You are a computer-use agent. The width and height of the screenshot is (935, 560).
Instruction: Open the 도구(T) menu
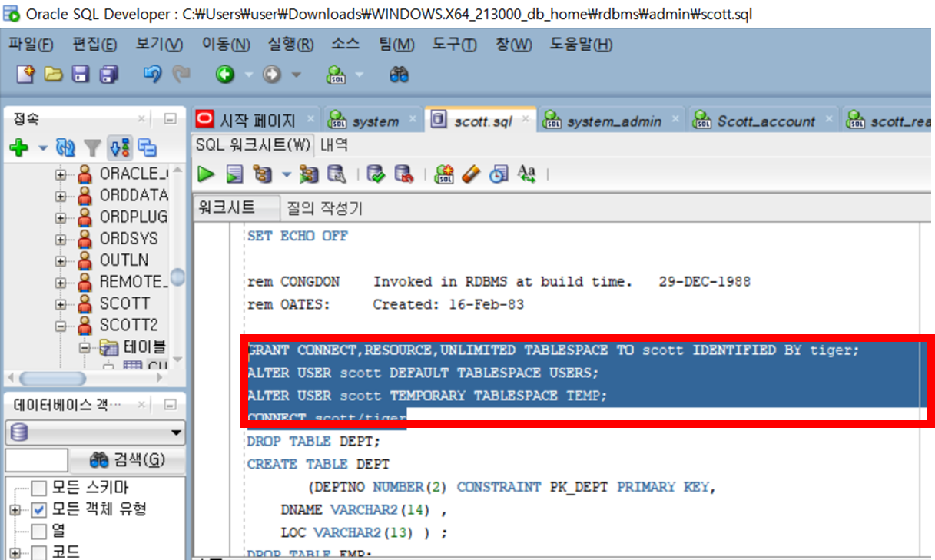pyautogui.click(x=454, y=45)
